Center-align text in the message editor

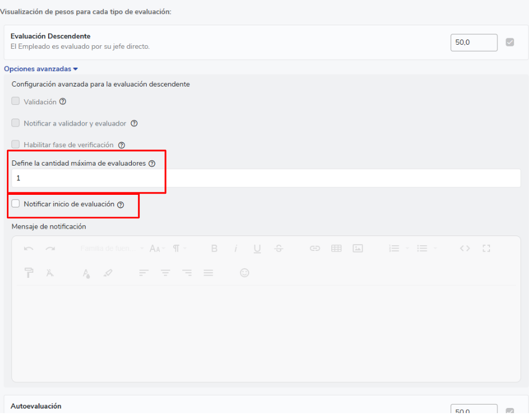165,273
